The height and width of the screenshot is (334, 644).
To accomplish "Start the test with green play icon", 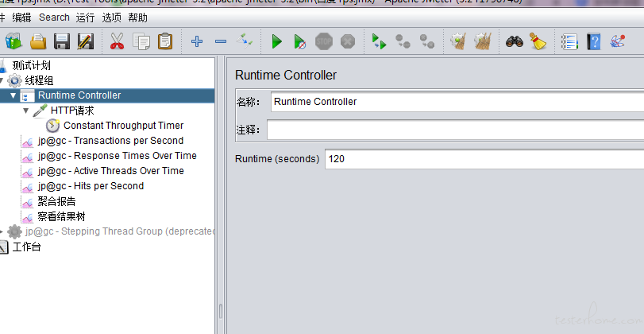I will tap(276, 41).
